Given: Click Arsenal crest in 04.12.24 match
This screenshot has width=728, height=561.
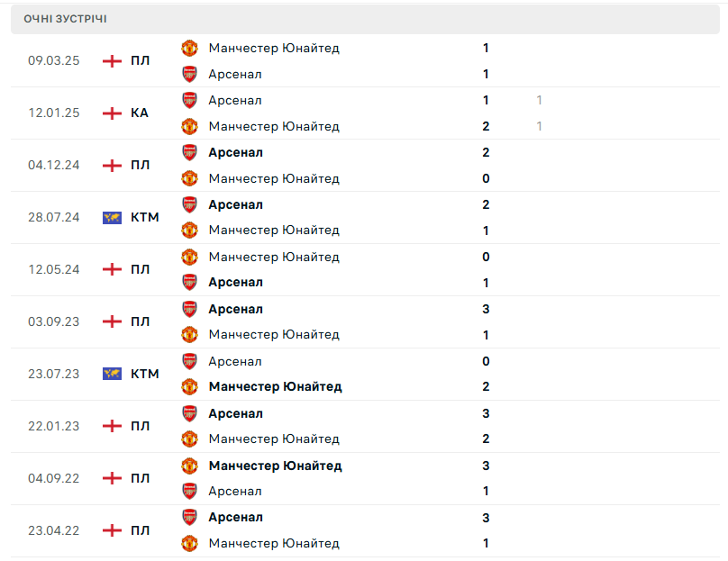Looking at the screenshot, I should [189, 152].
